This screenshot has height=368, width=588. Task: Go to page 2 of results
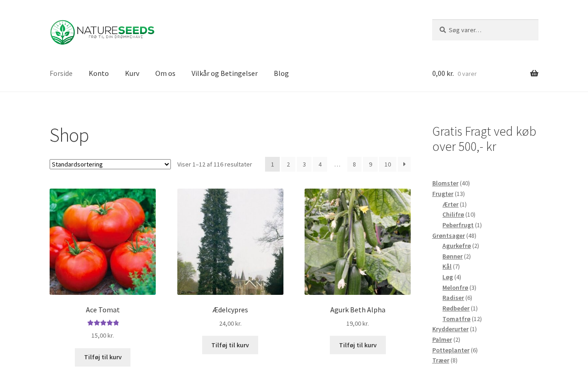(288, 164)
